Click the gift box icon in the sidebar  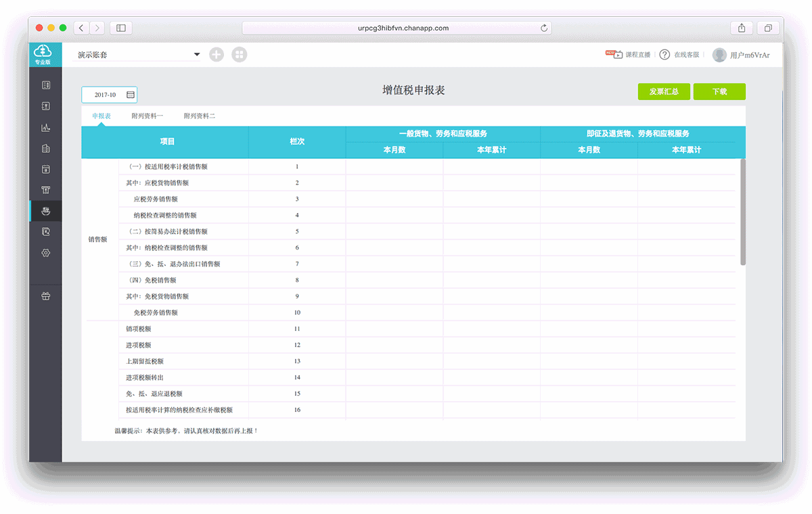click(x=46, y=296)
